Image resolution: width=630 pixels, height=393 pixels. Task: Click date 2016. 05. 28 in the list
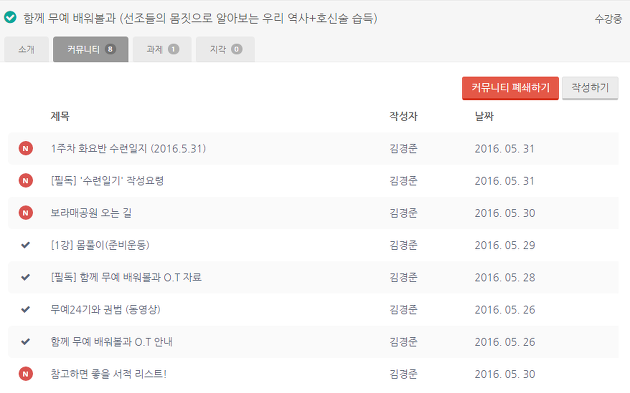click(505, 277)
